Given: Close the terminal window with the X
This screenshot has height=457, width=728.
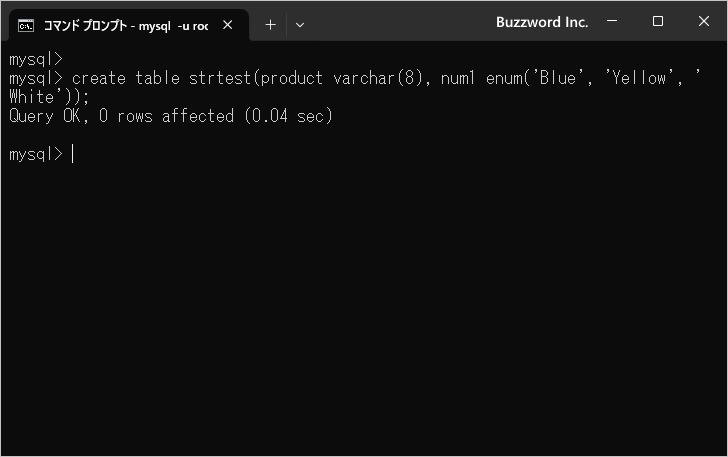Looking at the screenshot, I should point(704,21).
